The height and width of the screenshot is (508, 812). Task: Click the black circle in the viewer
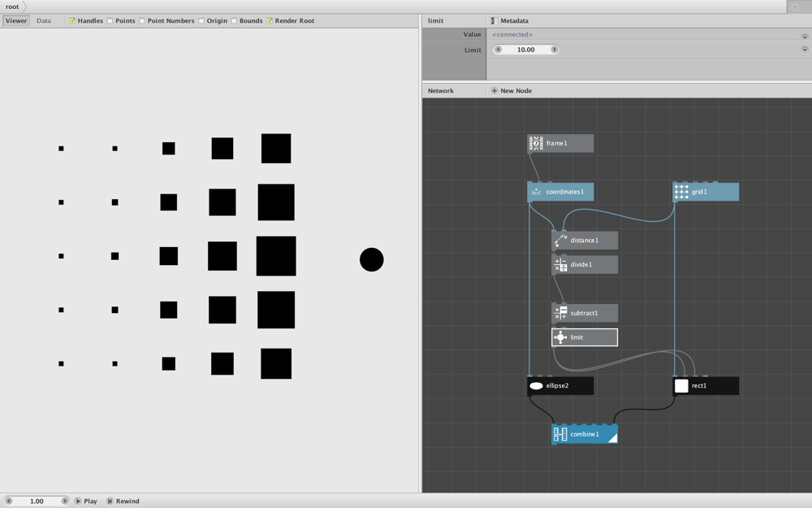point(372,260)
